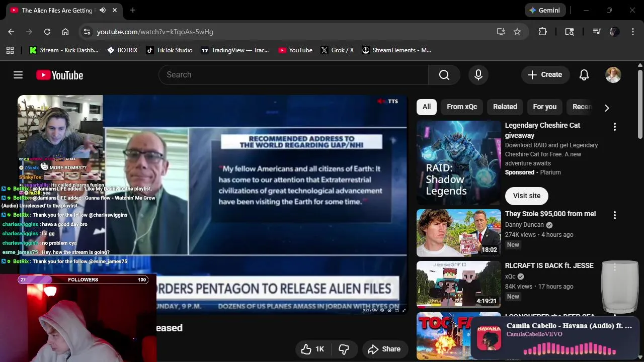Open RAID Shadow Legends ad thumbnail

coord(459,163)
